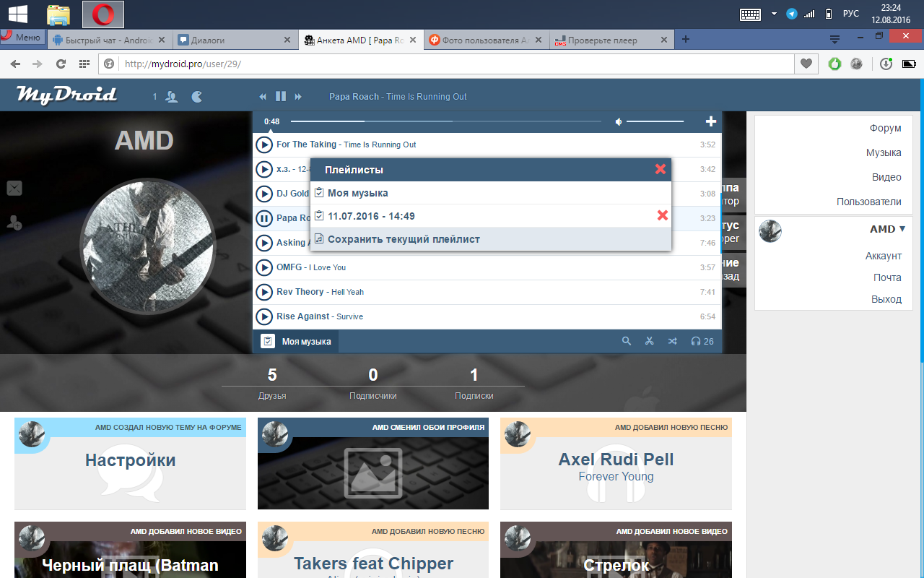Click the heart bookmark icon in address bar
The height and width of the screenshot is (578, 924).
[806, 64]
